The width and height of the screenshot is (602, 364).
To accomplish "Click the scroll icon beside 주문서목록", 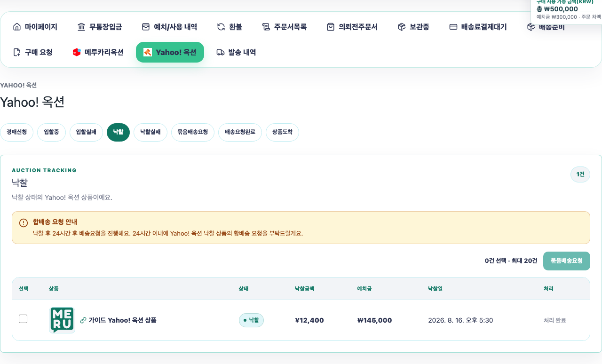I will 266,27.
